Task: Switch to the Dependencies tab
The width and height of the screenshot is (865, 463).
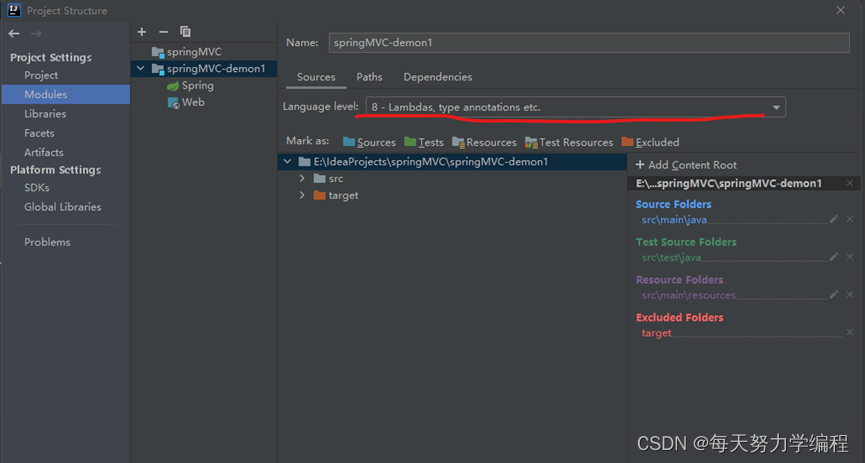Action: pos(437,77)
